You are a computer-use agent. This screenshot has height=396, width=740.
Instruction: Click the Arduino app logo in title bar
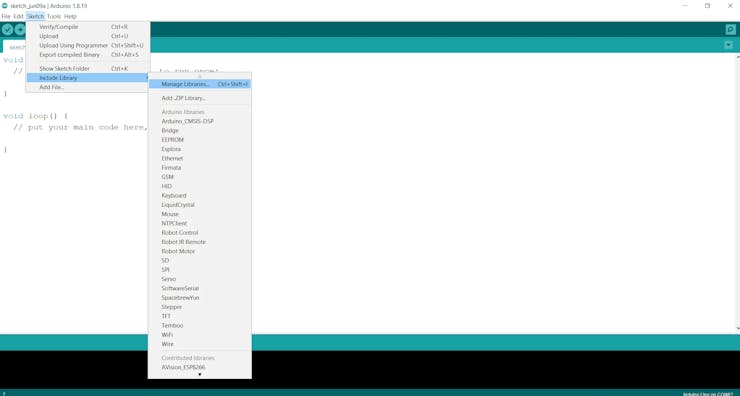[x=5, y=6]
